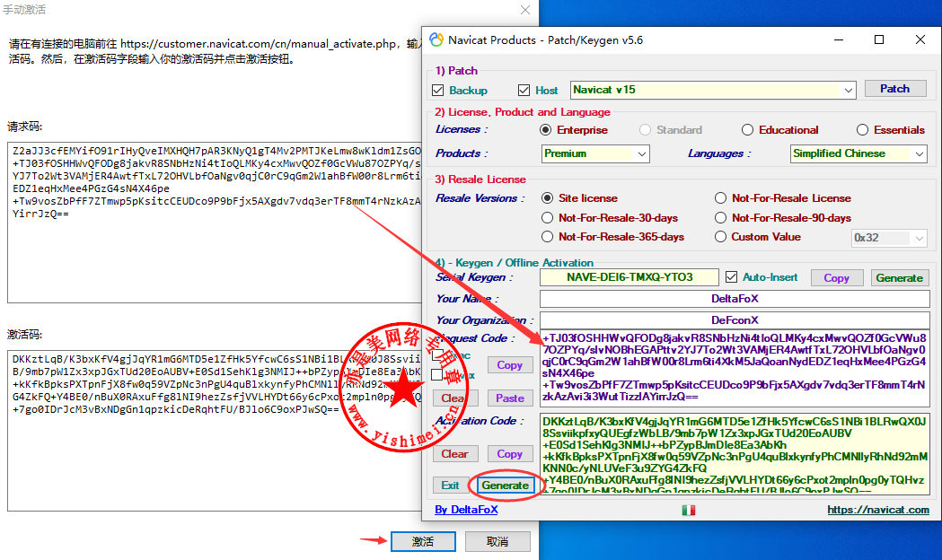Copy the serial keygen value
Viewport: 942px width, 560px height.
coord(836,278)
